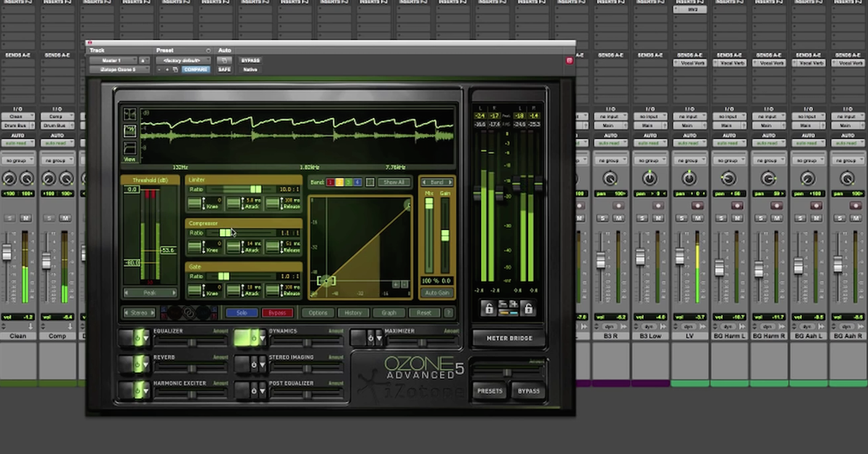Click the B3 Low track pan knob
This screenshot has height=454, width=868.
pyautogui.click(x=650, y=178)
